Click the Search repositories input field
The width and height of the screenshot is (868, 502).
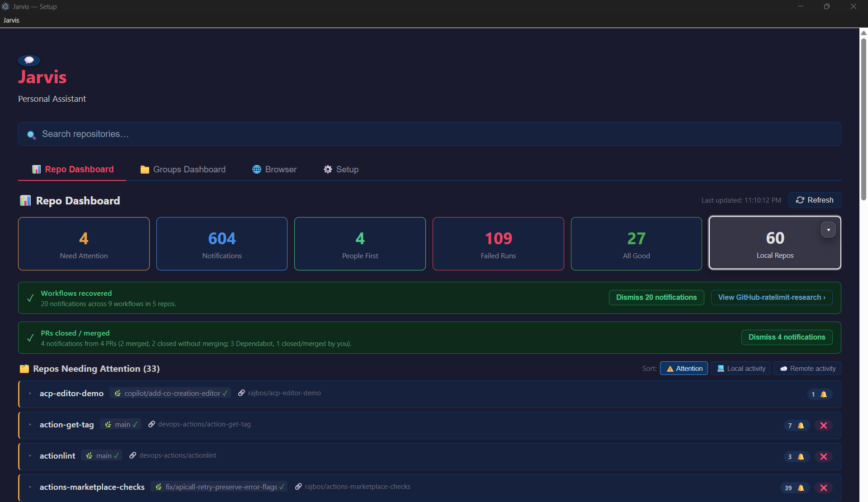429,134
